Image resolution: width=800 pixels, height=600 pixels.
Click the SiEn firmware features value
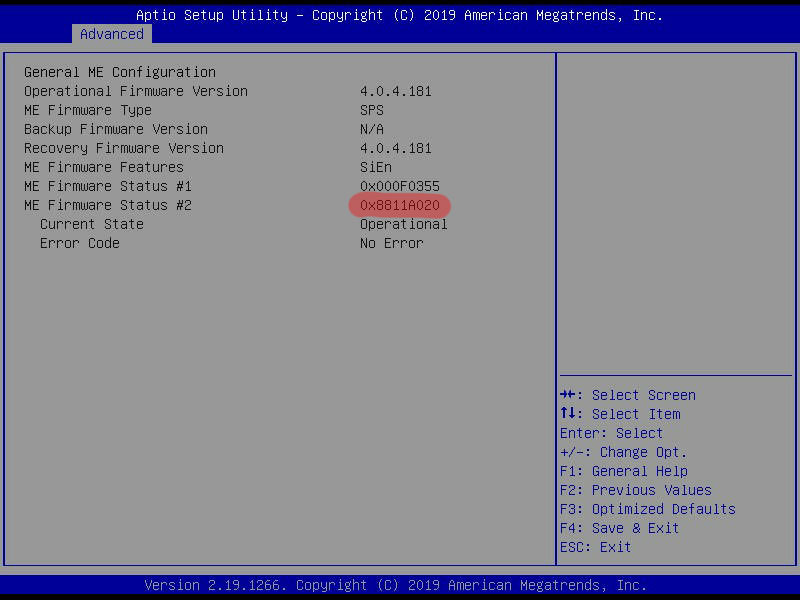tap(376, 167)
